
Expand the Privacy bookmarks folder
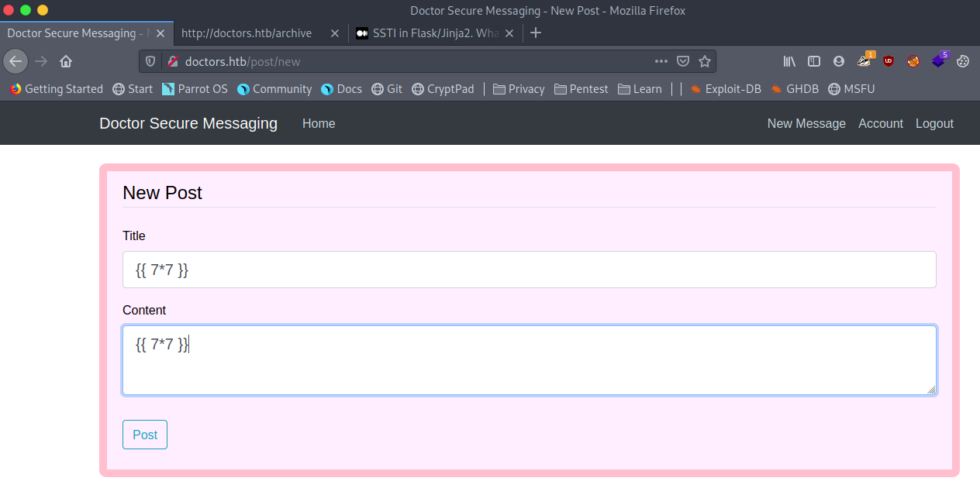518,89
